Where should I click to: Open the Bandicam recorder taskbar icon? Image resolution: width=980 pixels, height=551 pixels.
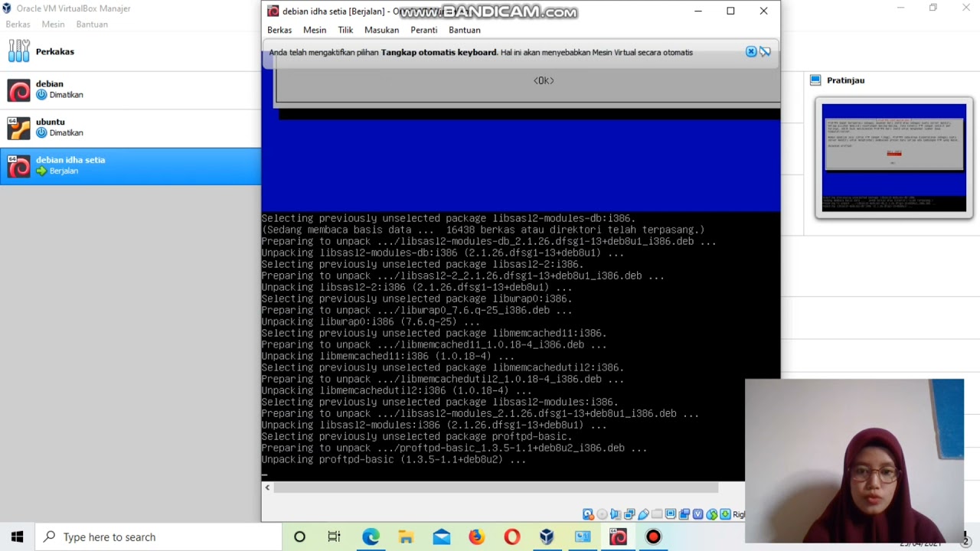[653, 537]
